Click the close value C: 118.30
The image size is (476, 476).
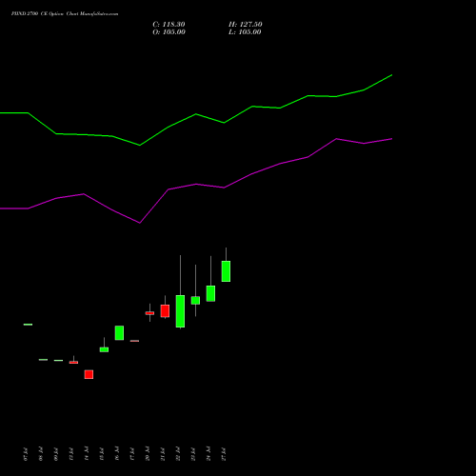point(169,25)
